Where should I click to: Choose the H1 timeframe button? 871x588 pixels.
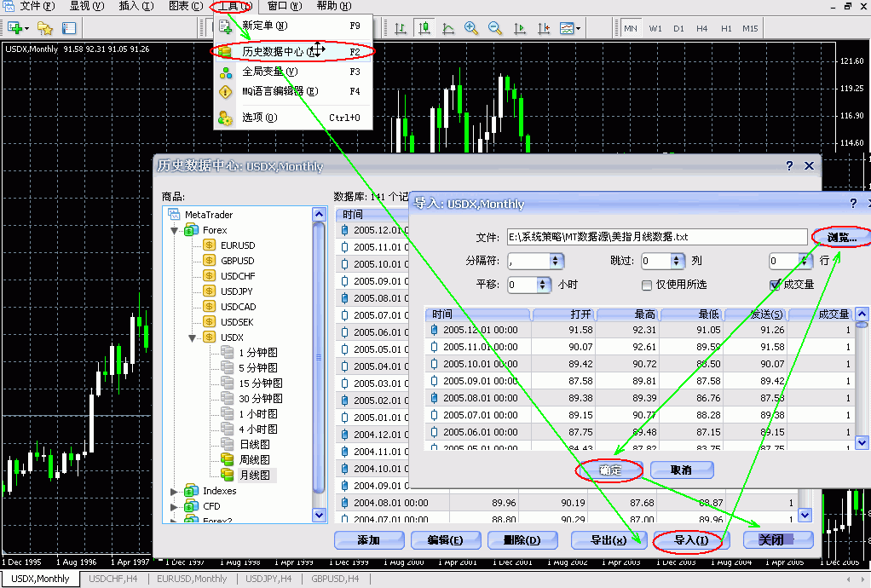(x=726, y=28)
